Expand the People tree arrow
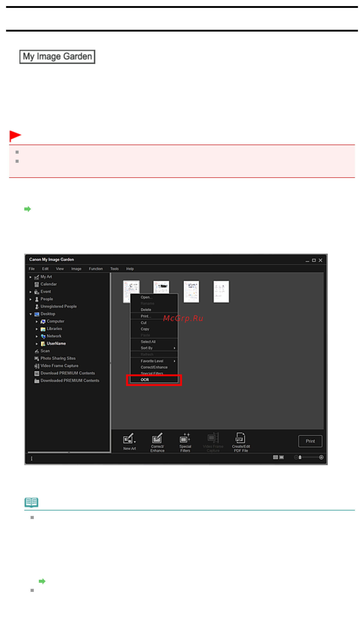 point(31,299)
